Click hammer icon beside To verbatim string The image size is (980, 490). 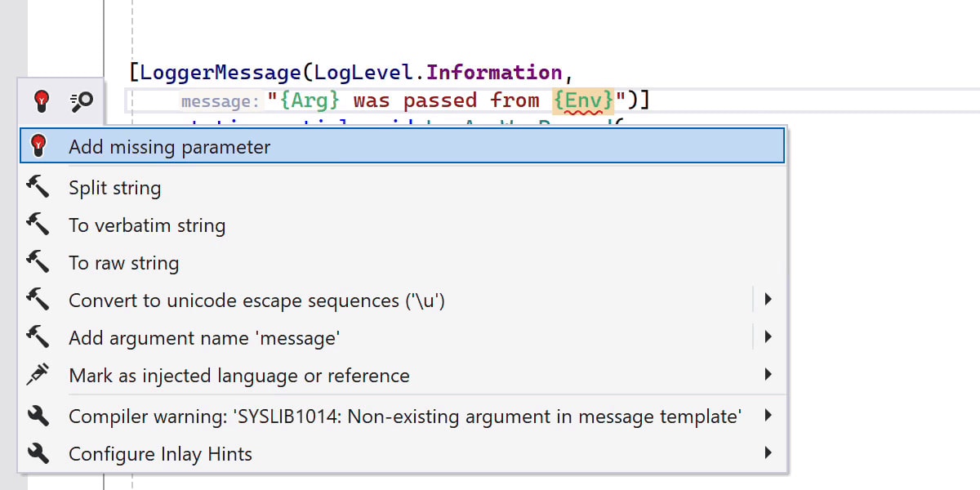(x=38, y=225)
